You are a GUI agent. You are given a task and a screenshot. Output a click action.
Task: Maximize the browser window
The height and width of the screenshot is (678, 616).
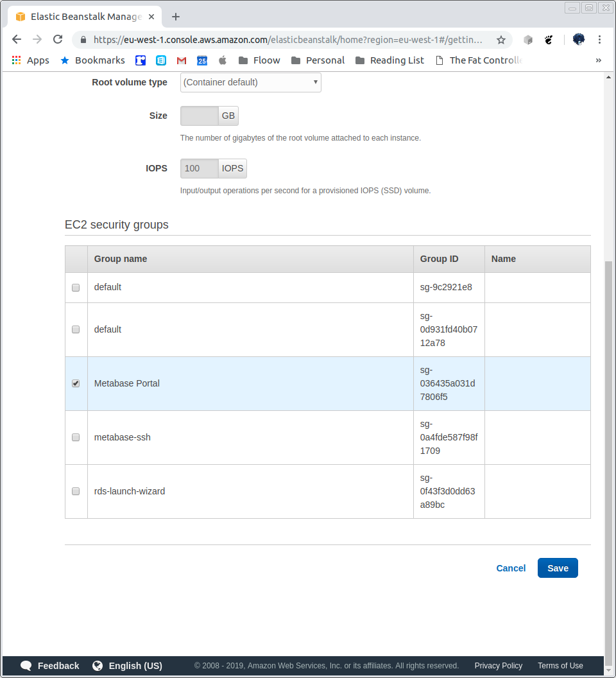point(589,8)
